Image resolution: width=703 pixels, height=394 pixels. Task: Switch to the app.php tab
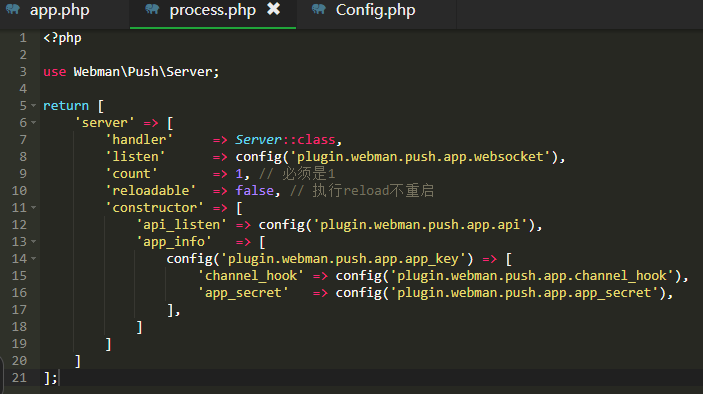point(60,10)
